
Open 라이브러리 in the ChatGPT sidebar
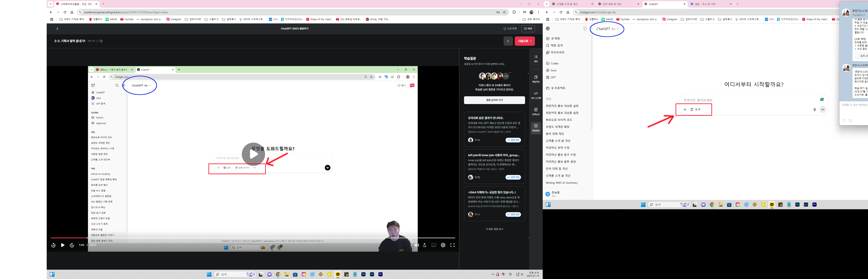tap(555, 53)
